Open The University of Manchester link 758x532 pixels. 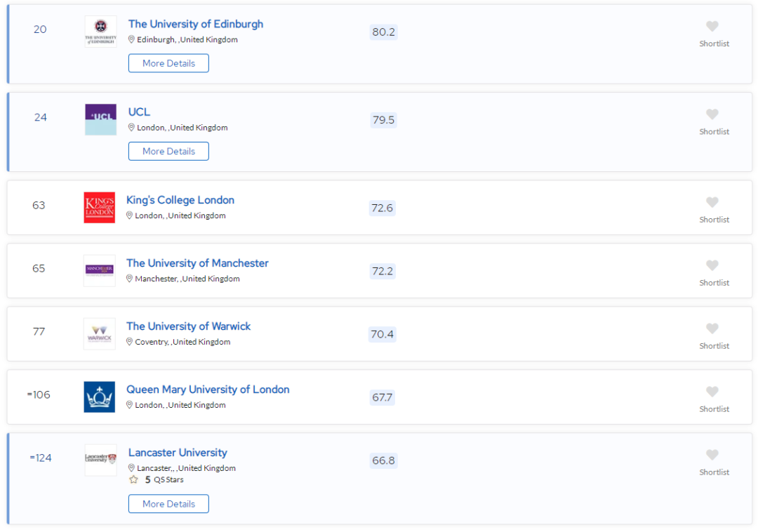[197, 263]
